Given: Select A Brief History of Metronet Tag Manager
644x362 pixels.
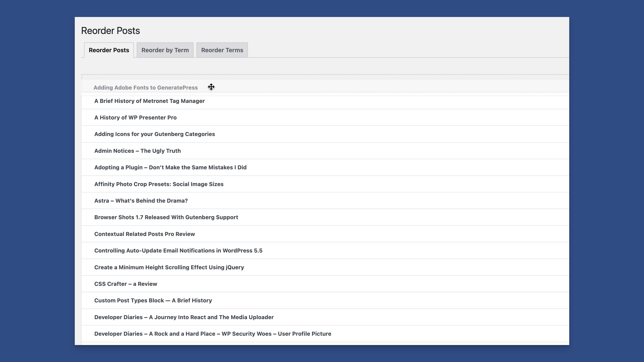Looking at the screenshot, I should [x=149, y=101].
